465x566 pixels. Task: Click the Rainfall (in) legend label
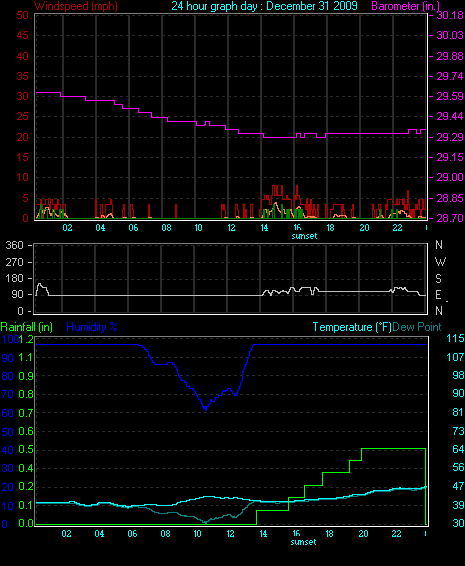[27, 327]
